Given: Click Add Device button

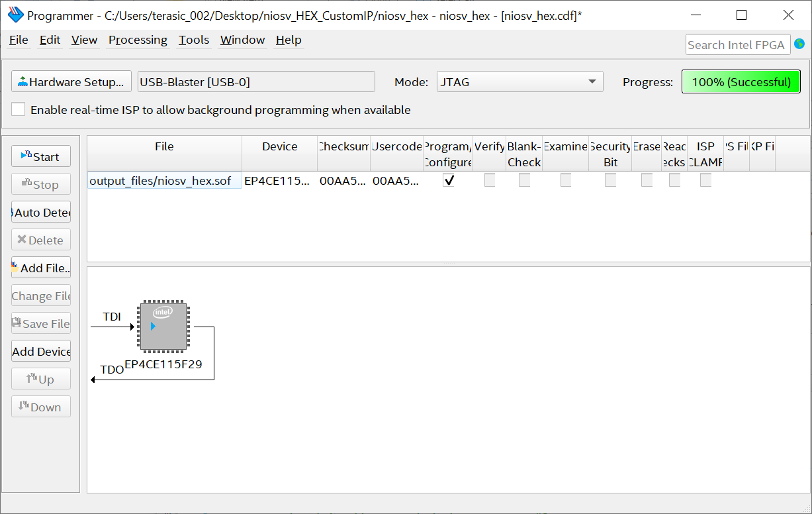Looking at the screenshot, I should coord(41,351).
